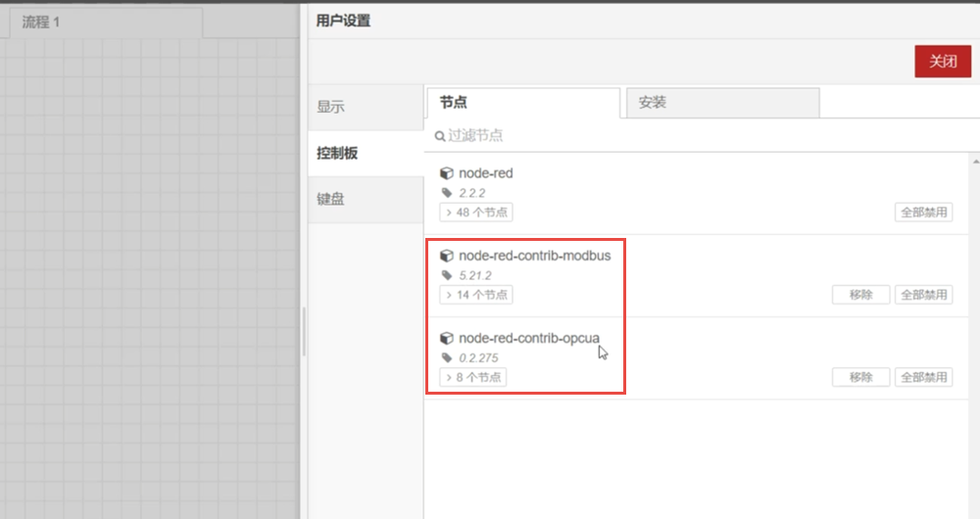This screenshot has height=519, width=980.
Task: Select the 流程 1 workspace tab
Action: click(x=106, y=23)
